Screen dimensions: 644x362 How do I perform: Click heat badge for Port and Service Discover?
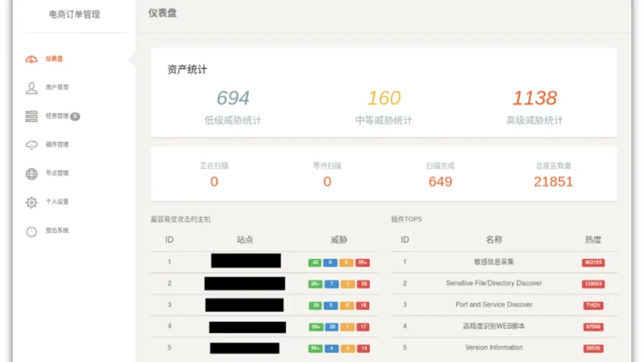click(x=593, y=305)
